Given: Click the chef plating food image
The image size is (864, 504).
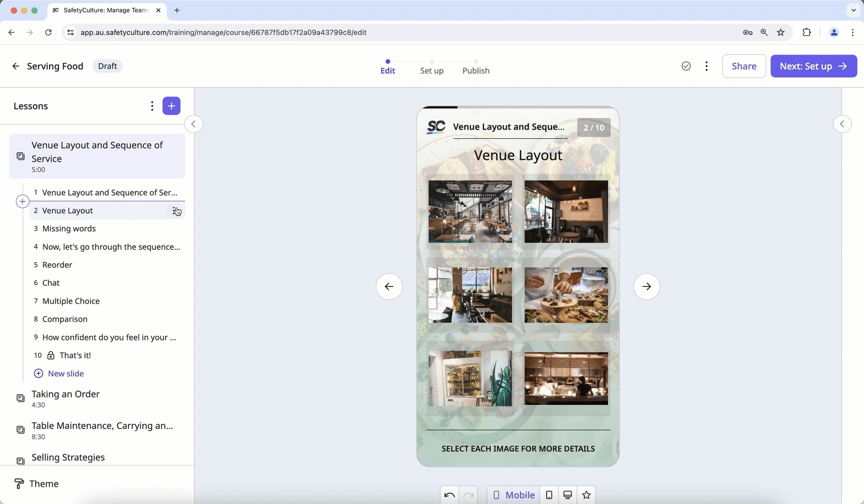Looking at the screenshot, I should click(566, 295).
